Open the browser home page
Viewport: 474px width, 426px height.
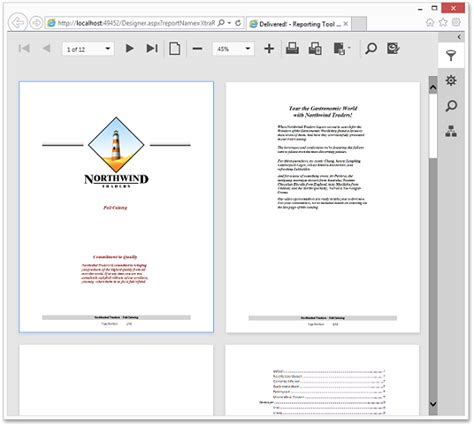430,22
